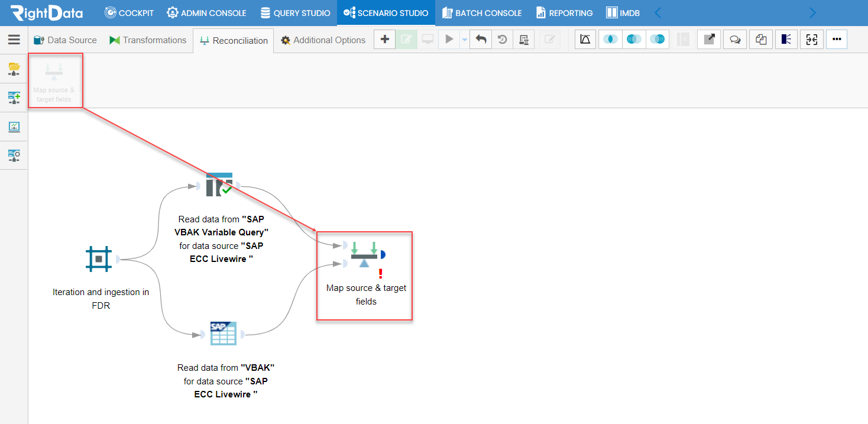Select SCENARIO STUDIO in the top navigation
Screen dimensions: 868x424
[386, 13]
